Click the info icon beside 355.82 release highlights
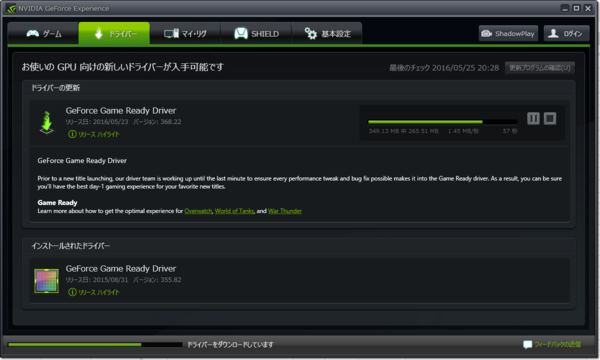This screenshot has width=600, height=360. coord(72,292)
